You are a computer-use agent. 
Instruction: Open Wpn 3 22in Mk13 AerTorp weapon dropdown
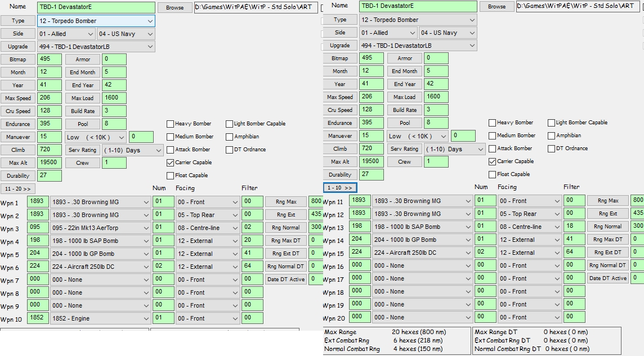tap(100, 228)
